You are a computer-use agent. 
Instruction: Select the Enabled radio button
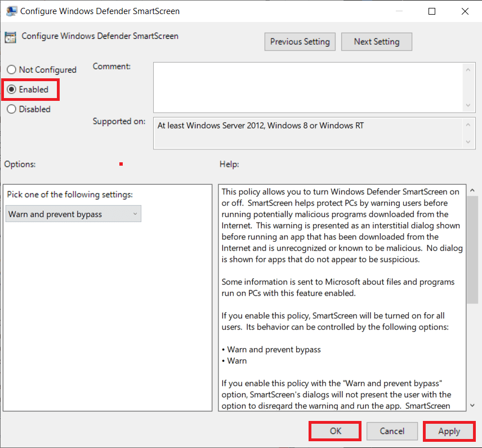click(x=11, y=89)
